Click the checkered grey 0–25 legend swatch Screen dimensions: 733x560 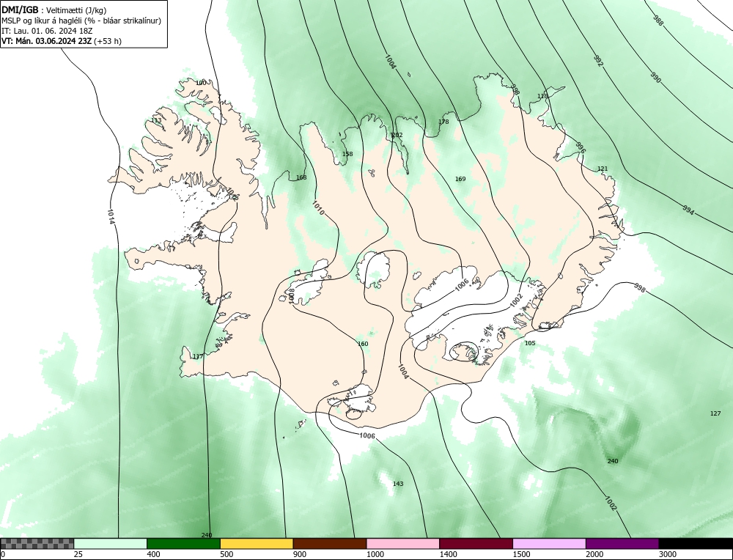[x=37, y=544]
